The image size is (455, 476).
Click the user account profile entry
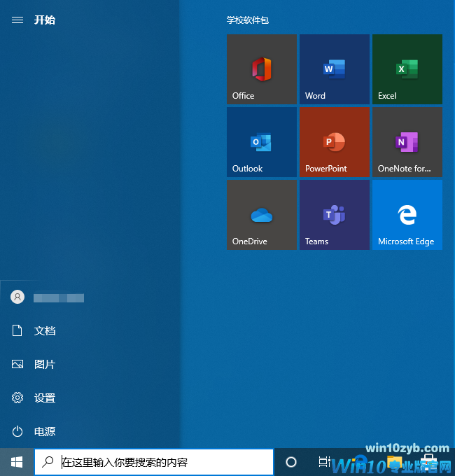pyautogui.click(x=48, y=297)
